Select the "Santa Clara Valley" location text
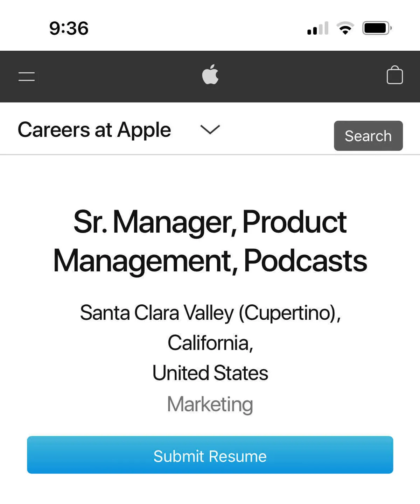Image resolution: width=420 pixels, height=504 pixels. 156,313
